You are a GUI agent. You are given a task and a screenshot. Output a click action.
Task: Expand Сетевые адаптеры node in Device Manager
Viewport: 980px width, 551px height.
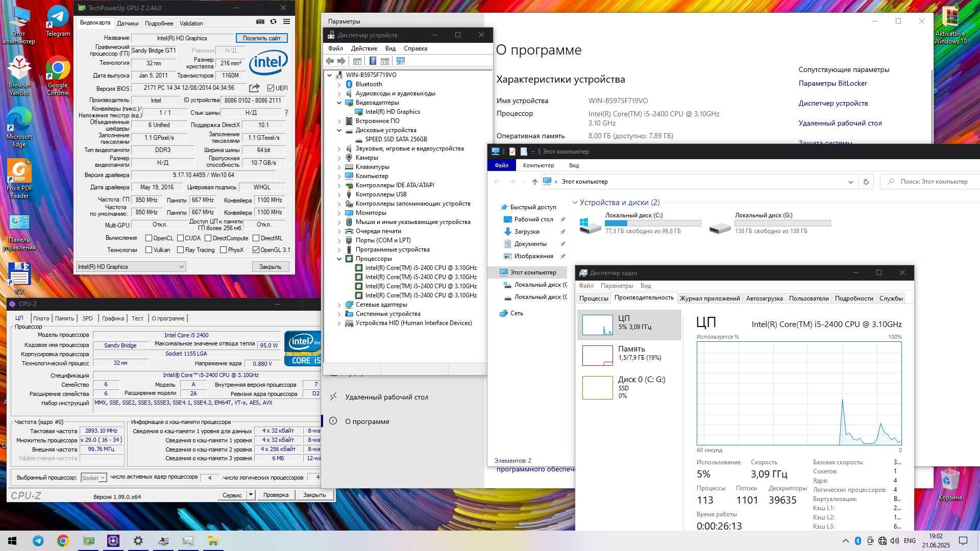click(339, 305)
